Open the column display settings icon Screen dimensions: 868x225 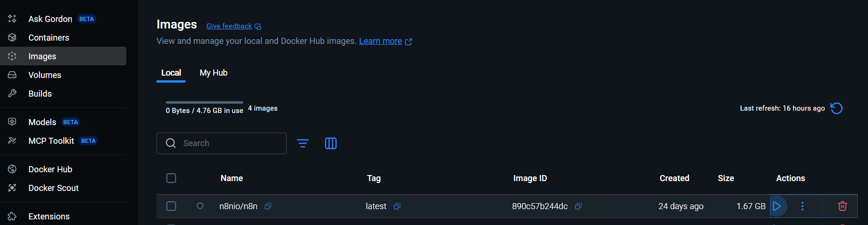tap(331, 143)
